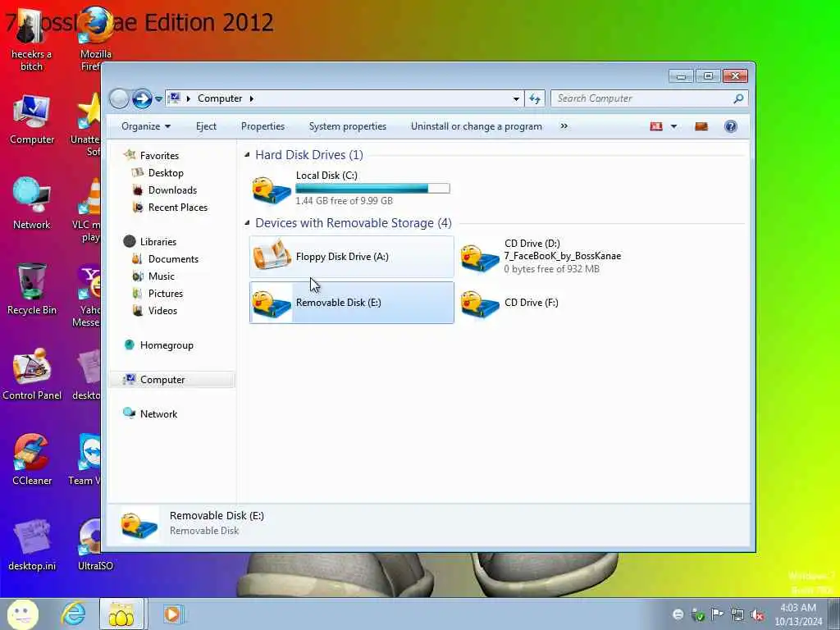The height and width of the screenshot is (630, 840).
Task: Click the Start button smiley orb
Action: coord(22,614)
